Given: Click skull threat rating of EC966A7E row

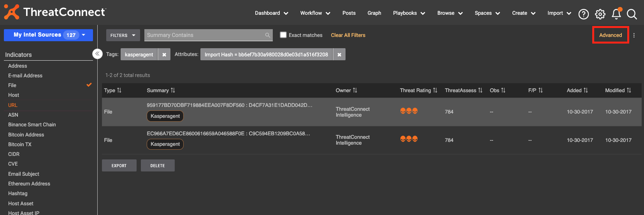Looking at the screenshot, I should (x=409, y=139).
